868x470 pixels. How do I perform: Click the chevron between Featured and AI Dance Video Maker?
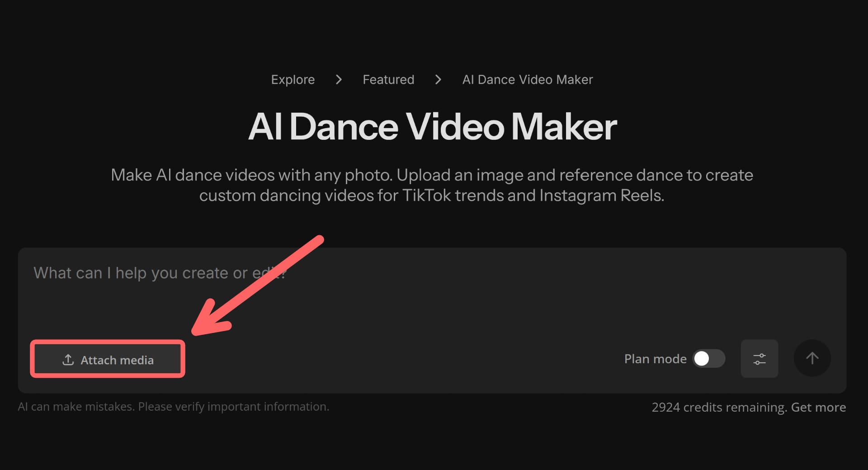coord(438,80)
